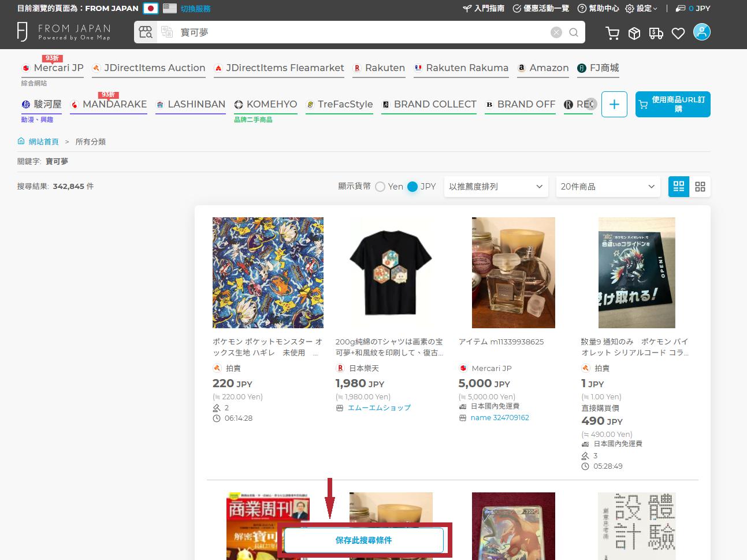Click the plus button to add shops
The height and width of the screenshot is (560, 747).
click(614, 105)
